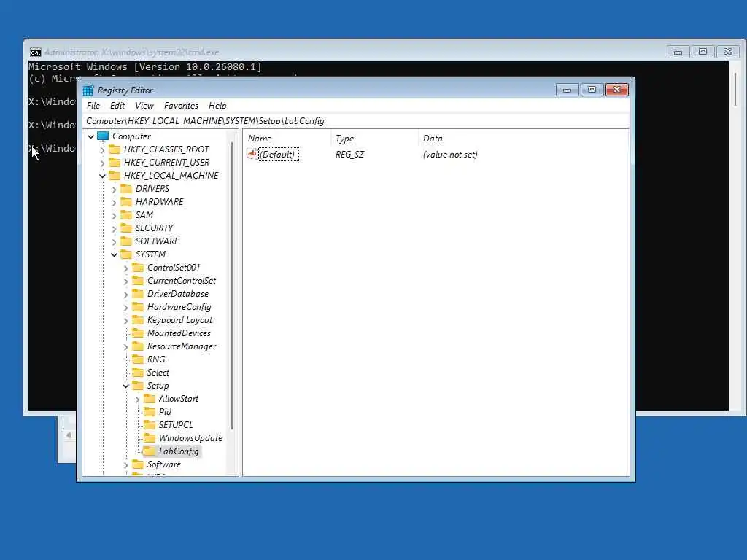
Task: Click the registry address path bar
Action: coord(356,121)
